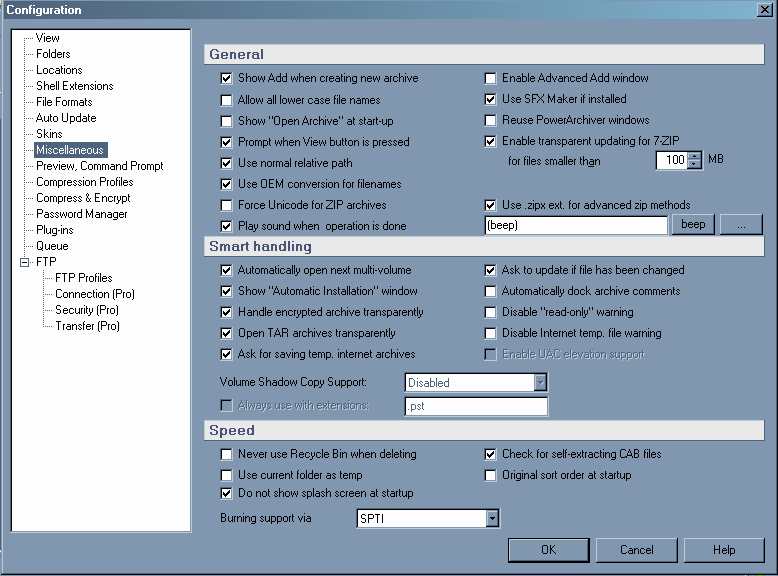Disable Check for self-extracting CAB files
Screen dimensions: 778x576
[x=491, y=454]
